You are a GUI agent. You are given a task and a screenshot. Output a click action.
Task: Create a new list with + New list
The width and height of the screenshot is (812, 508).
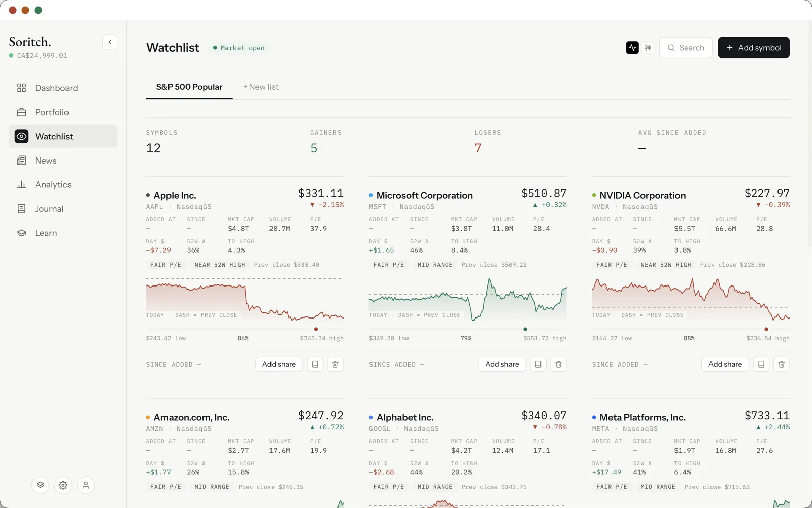click(x=260, y=87)
